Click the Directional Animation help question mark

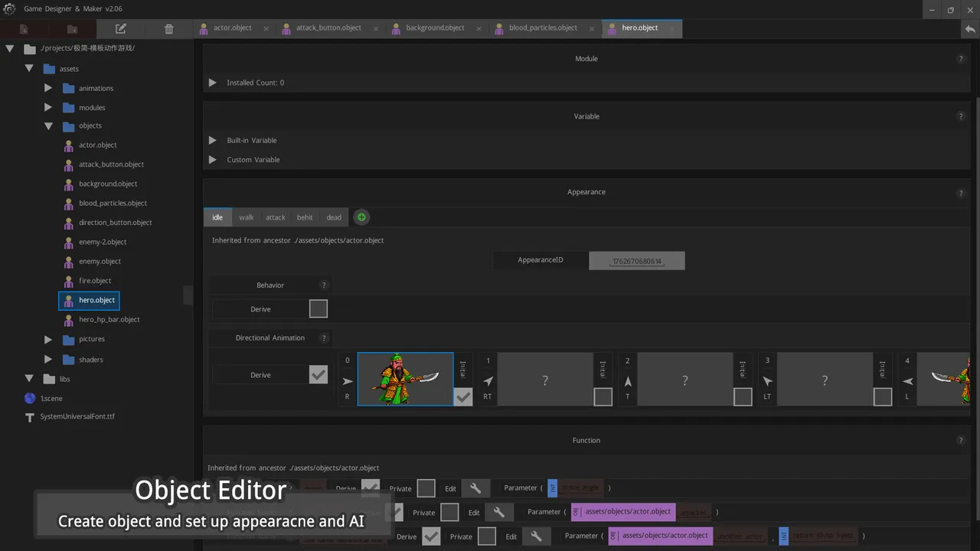(x=323, y=338)
